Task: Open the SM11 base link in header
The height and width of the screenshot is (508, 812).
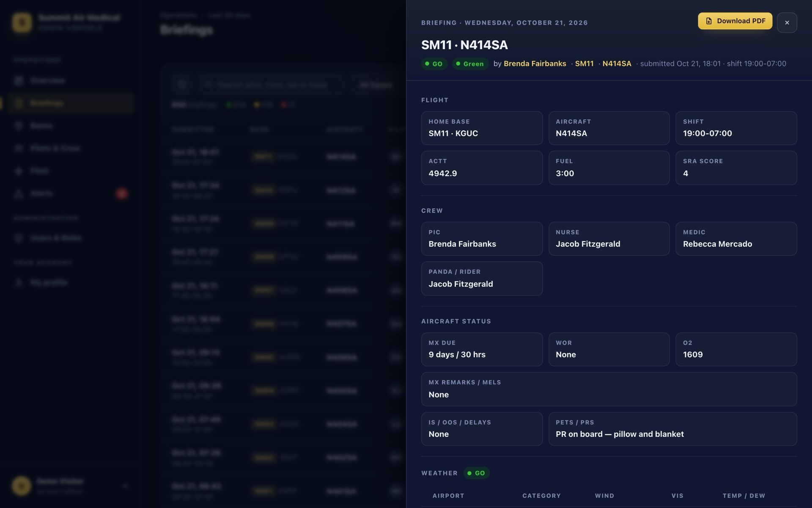Action: (584, 63)
